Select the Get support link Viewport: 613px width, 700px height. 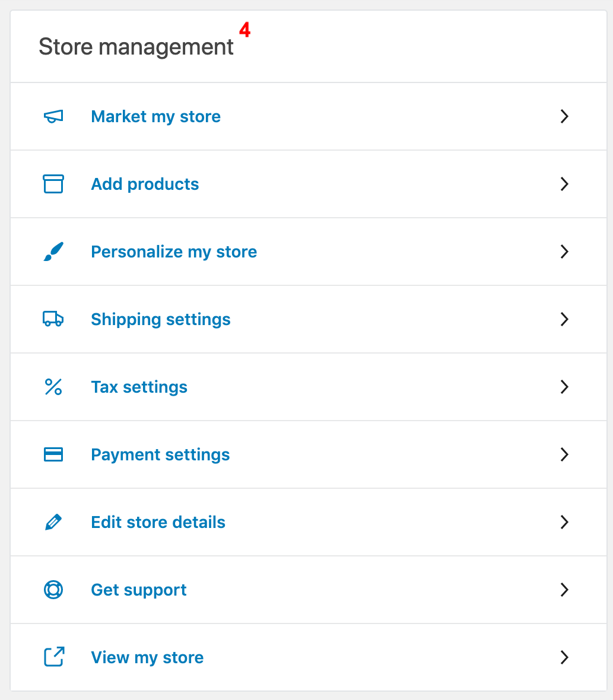138,590
